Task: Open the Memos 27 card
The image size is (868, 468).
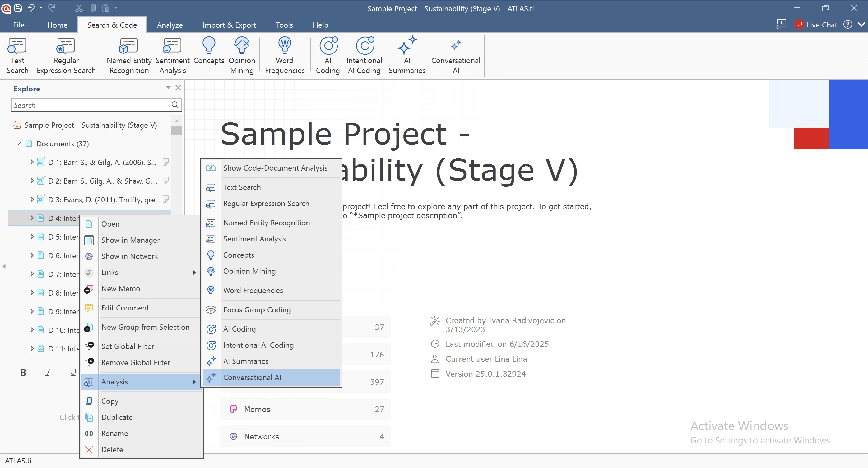Action: (305, 409)
